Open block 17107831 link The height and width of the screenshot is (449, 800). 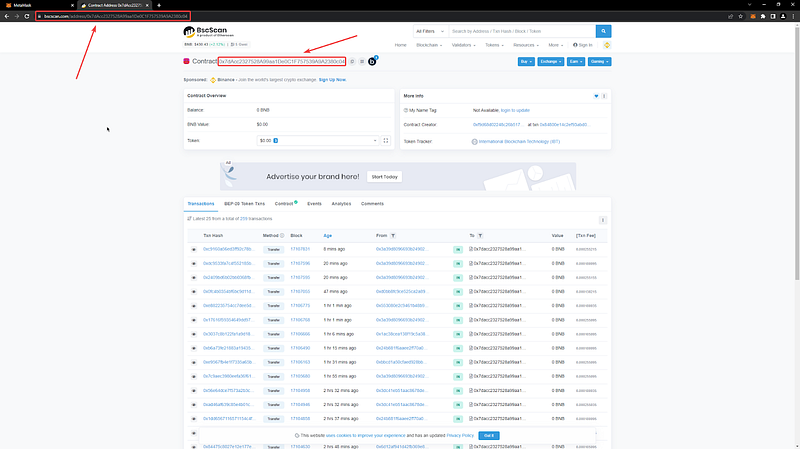click(300, 250)
